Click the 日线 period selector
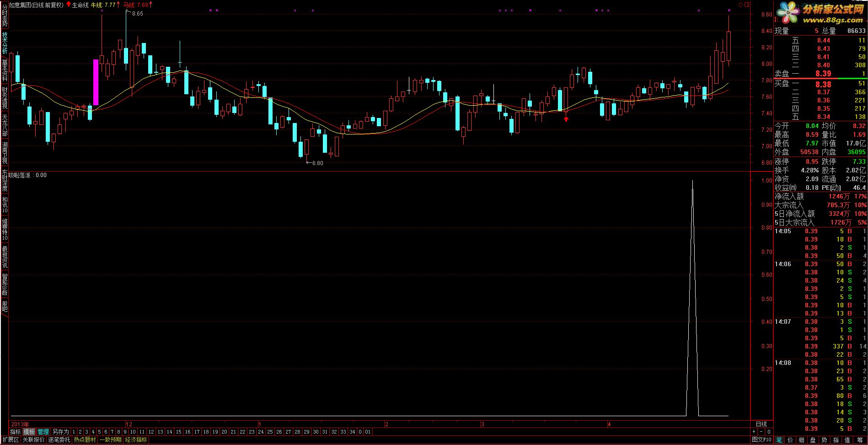Image resolution: width=868 pixels, height=445 pixels. click(x=761, y=424)
